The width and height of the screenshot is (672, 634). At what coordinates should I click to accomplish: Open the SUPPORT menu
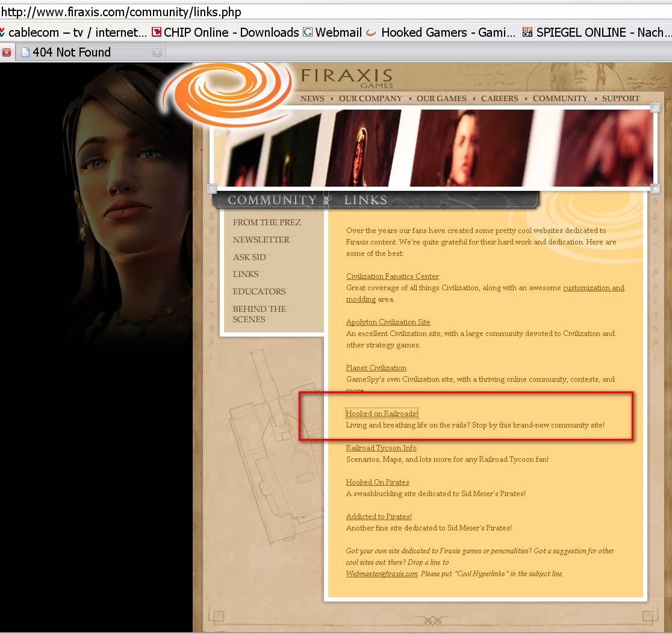[x=621, y=99]
